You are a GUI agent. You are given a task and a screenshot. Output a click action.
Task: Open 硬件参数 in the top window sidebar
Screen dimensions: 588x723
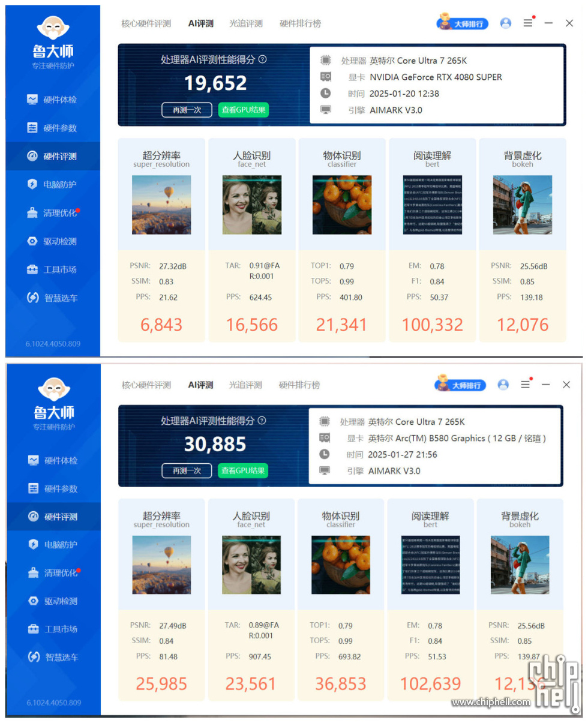(52, 128)
